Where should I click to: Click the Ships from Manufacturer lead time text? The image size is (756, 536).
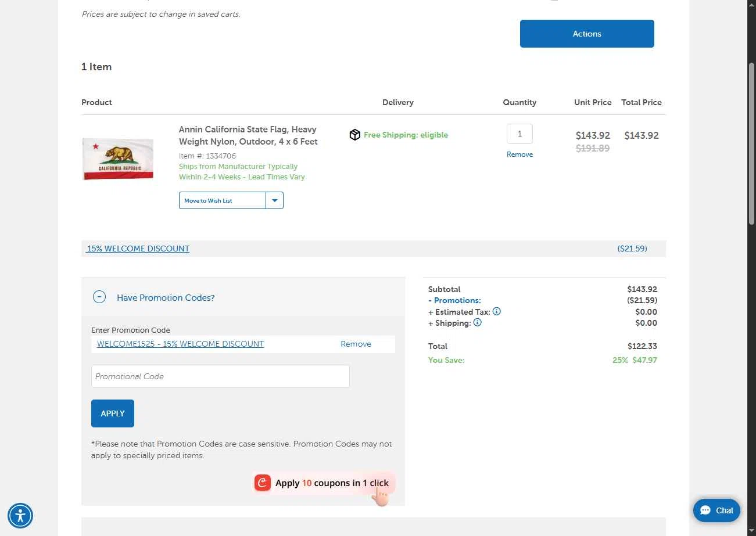coord(242,172)
